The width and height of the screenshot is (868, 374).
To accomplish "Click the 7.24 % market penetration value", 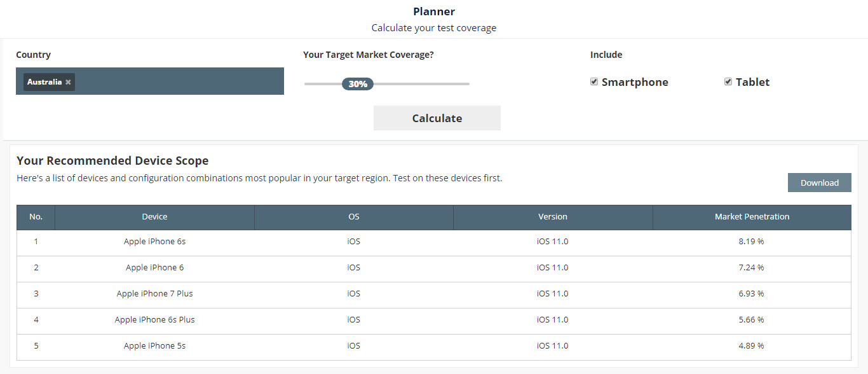I will 752,268.
